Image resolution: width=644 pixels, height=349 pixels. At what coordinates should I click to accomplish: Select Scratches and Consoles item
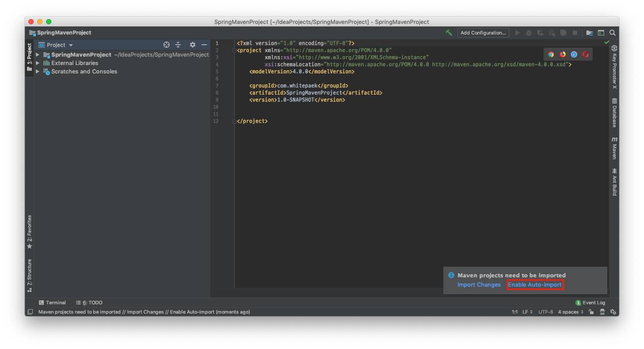tap(84, 72)
